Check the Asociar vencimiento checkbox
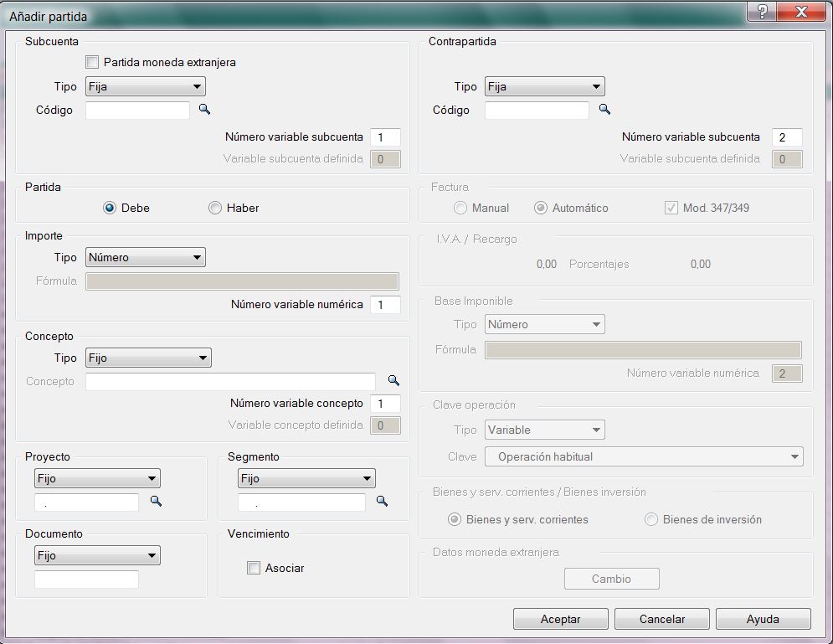The width and height of the screenshot is (833, 644). pyautogui.click(x=254, y=568)
